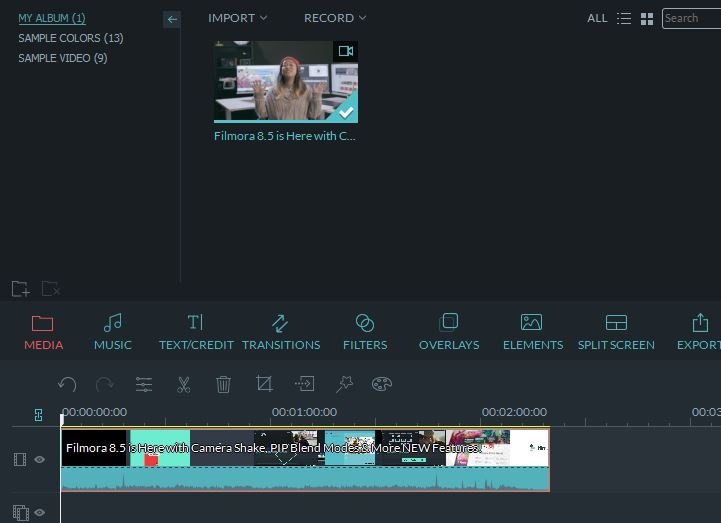Click the zoom-to-fit timeline icon
Image resolution: width=721 pixels, height=523 pixels.
(x=39, y=415)
